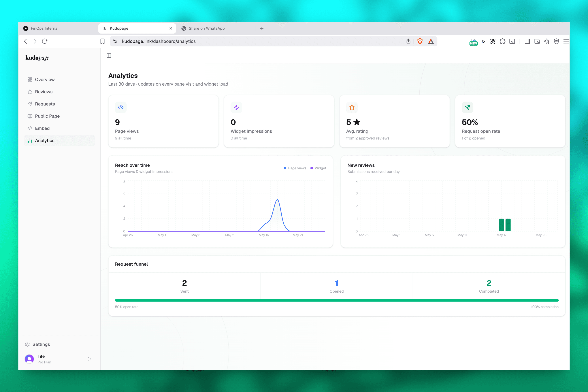Open the Brave VPN shield icon
Viewport: 588px width, 392px height.
pos(556,41)
